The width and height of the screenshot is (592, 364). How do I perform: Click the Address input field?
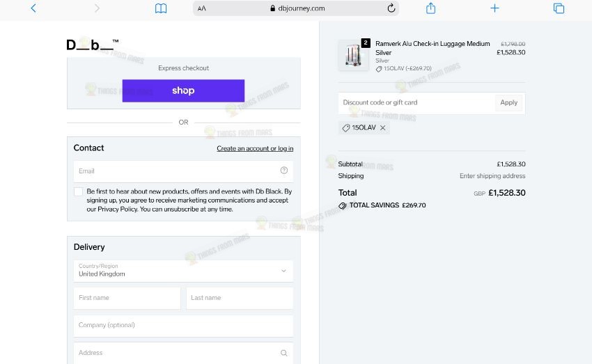(x=183, y=353)
